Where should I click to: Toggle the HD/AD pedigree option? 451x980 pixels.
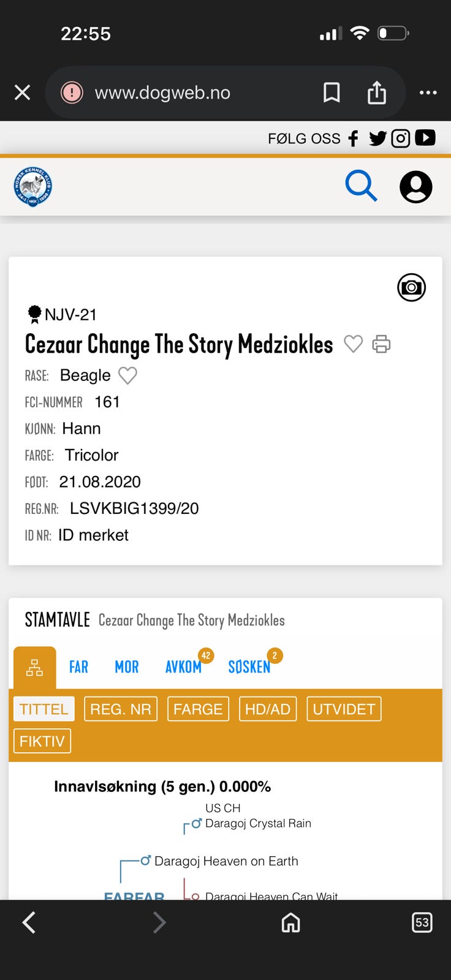tap(268, 709)
